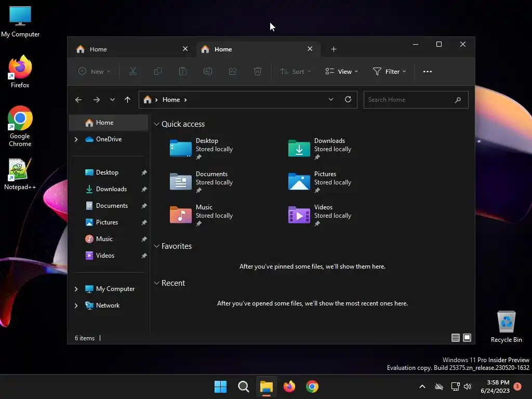This screenshot has height=399, width=532.
Task: Open the Filter dropdown menu
Action: (389, 71)
